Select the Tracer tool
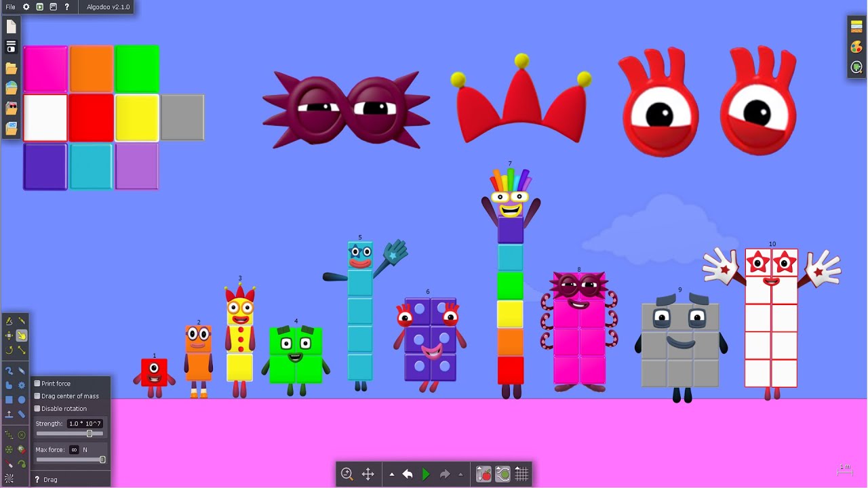 [22, 464]
